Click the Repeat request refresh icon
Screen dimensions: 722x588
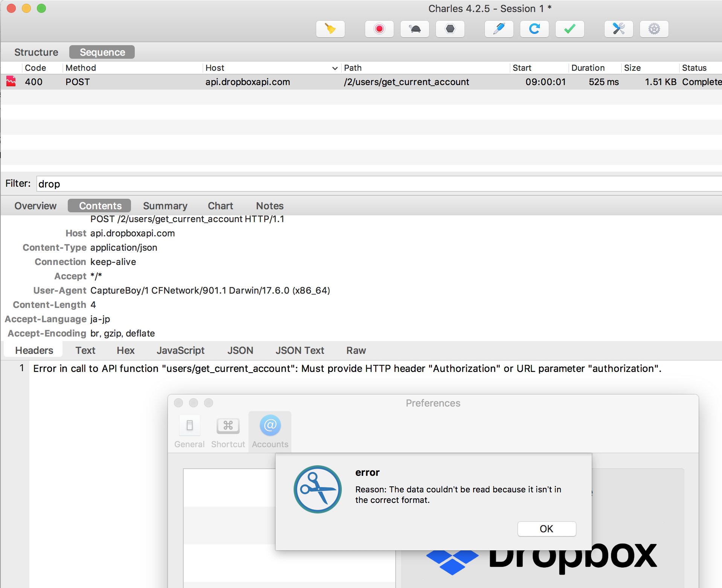[534, 29]
